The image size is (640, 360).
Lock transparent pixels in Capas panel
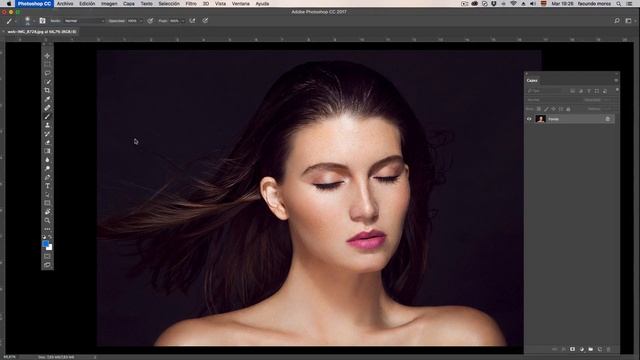(x=539, y=109)
